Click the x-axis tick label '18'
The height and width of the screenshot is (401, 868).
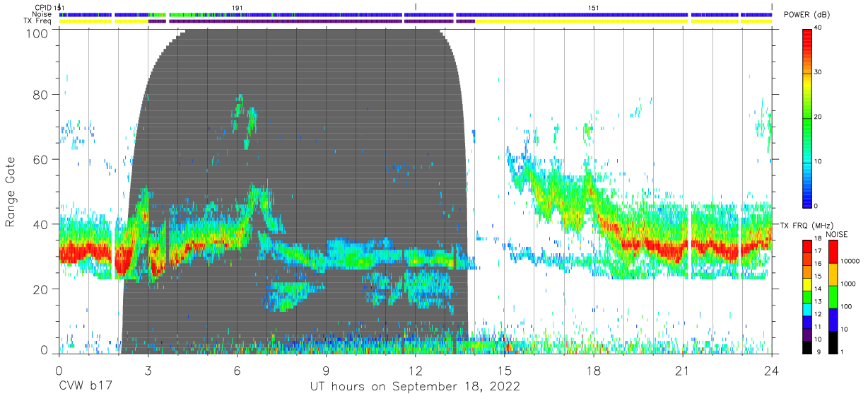pyautogui.click(x=594, y=370)
